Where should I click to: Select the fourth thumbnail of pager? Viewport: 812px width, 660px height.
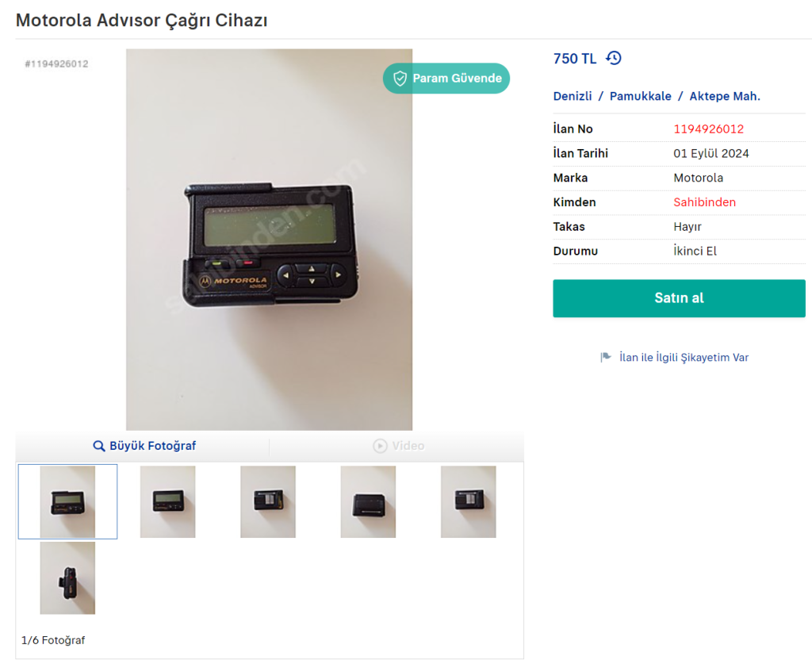coord(368,501)
